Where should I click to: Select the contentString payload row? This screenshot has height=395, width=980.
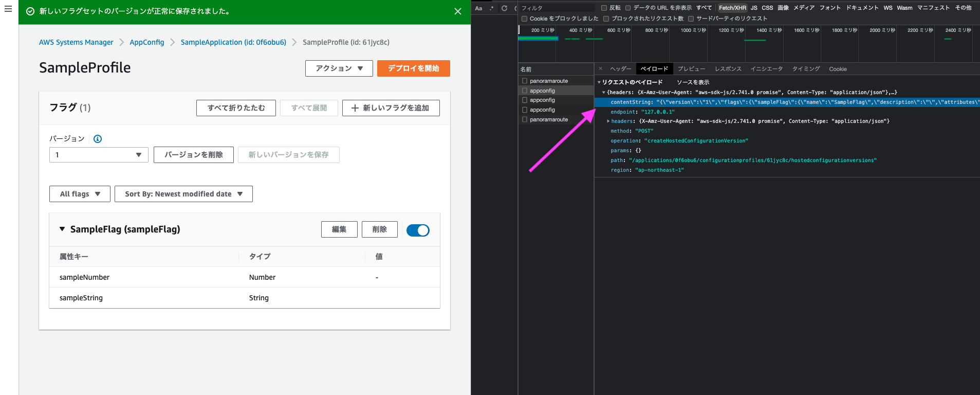[x=787, y=102]
